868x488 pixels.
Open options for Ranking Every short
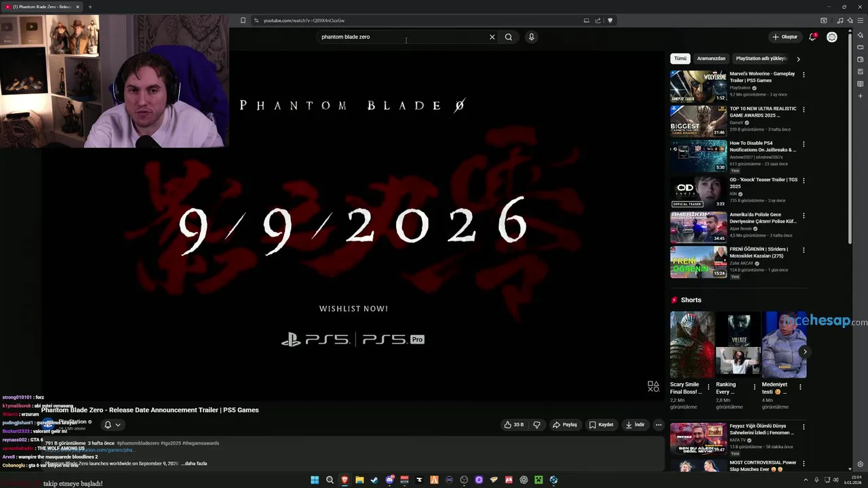click(754, 387)
